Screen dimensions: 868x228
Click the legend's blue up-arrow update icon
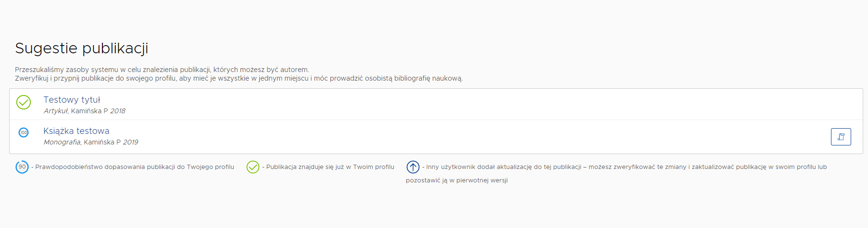coord(413,167)
